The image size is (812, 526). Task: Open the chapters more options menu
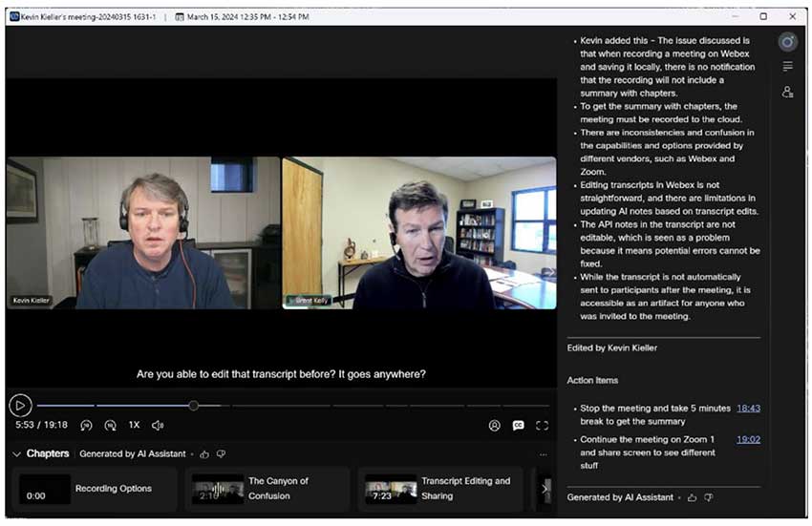544,454
